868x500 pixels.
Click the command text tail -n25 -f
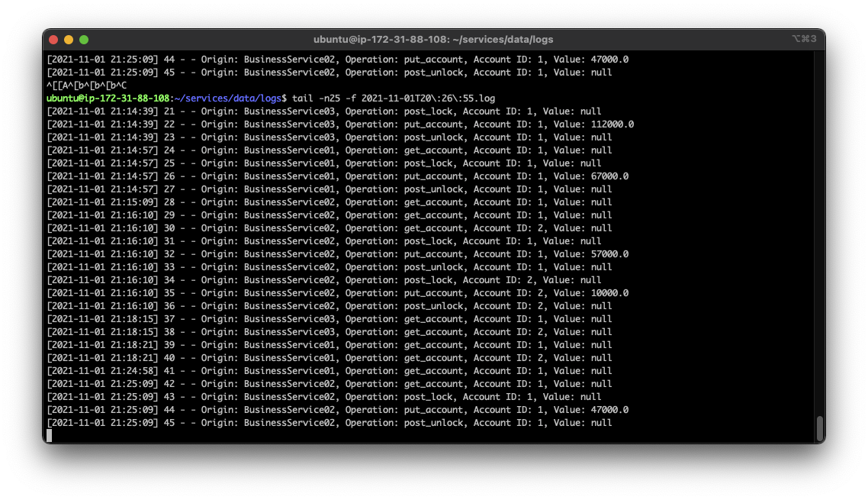tap(324, 98)
